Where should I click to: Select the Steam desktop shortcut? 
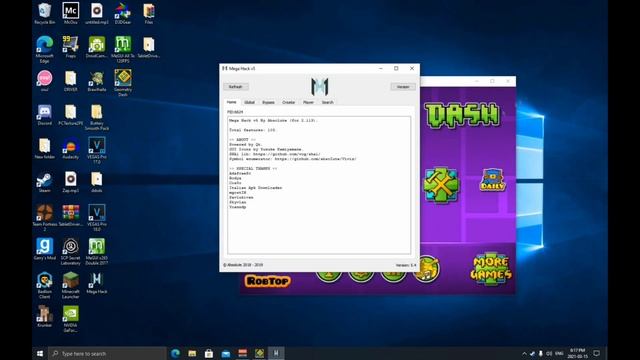pos(44,182)
